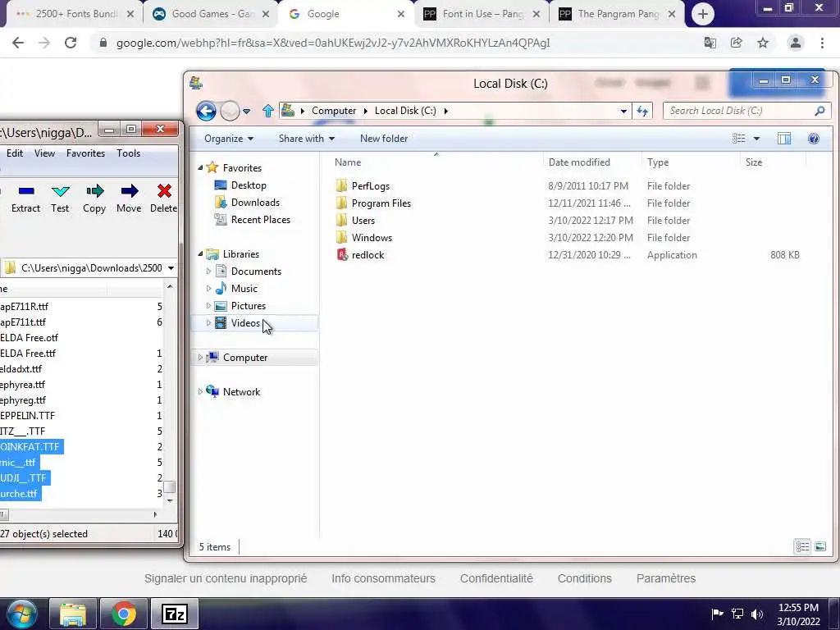The width and height of the screenshot is (840, 630).
Task: Open Chrome profile avatar
Action: tap(796, 43)
